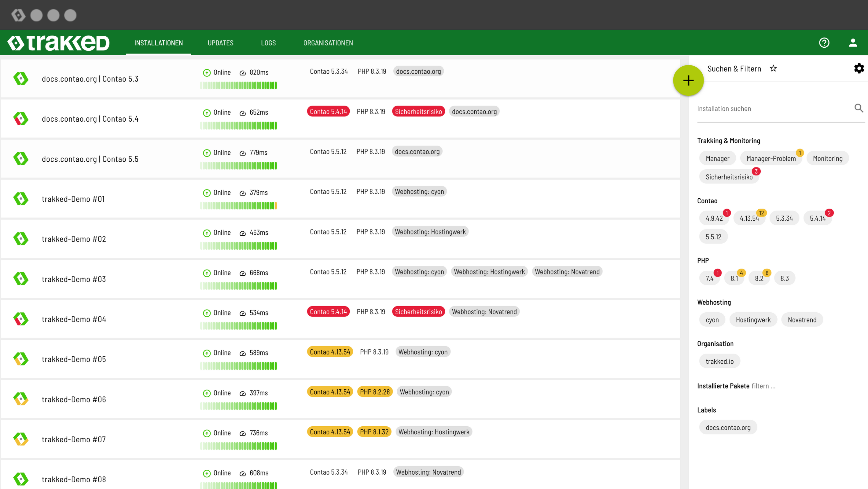This screenshot has width=868, height=489.
Task: Click the red Contao 5.4.14 badge on trakked-Demo #04
Action: (328, 312)
